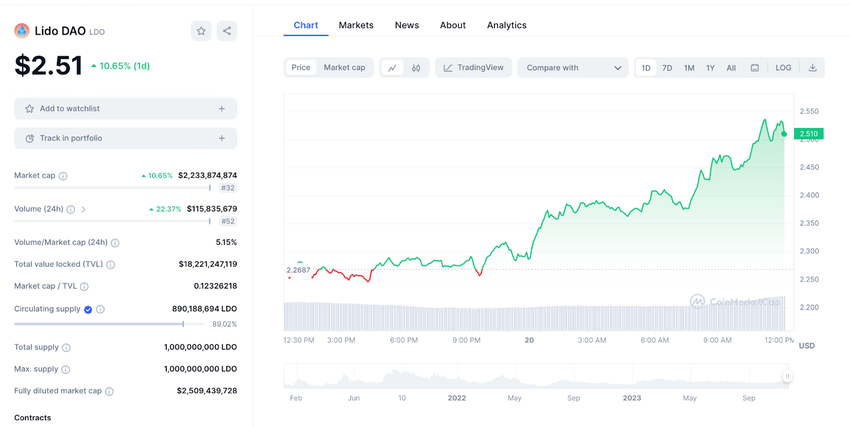This screenshot has height=427, width=850.
Task: Select the 7D time range
Action: pyautogui.click(x=667, y=68)
